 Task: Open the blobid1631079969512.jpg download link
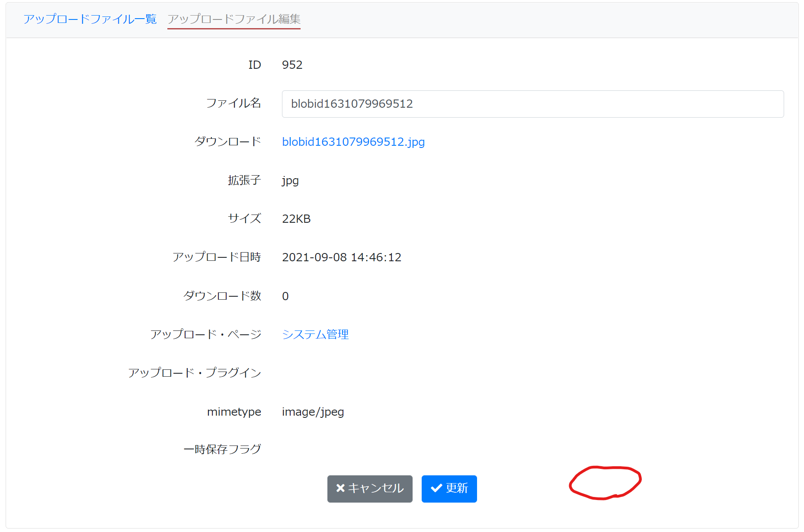click(x=353, y=141)
